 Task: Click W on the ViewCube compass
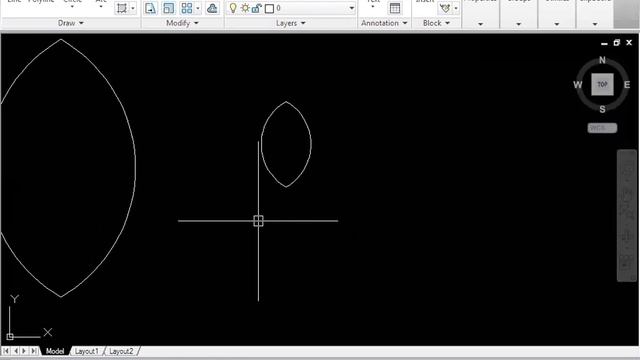578,85
